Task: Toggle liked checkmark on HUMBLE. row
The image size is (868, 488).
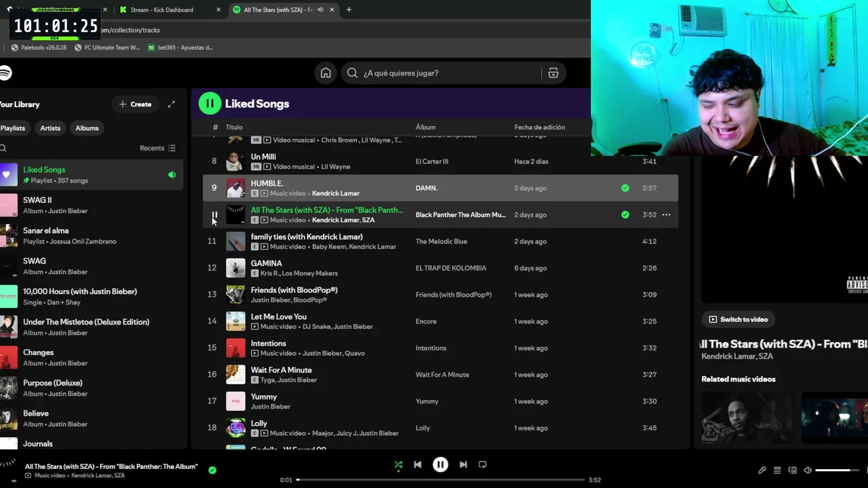Action: [625, 188]
